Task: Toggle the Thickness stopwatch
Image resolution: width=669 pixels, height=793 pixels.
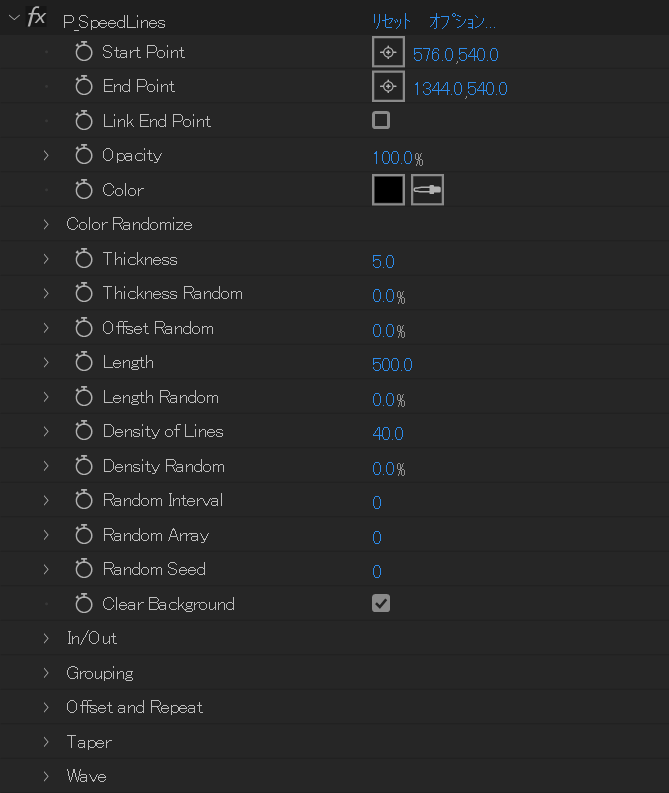Action: point(84,259)
